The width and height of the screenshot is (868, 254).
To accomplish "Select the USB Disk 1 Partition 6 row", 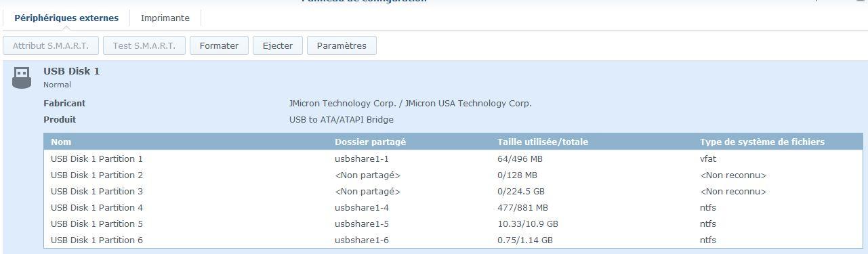I will (453, 240).
